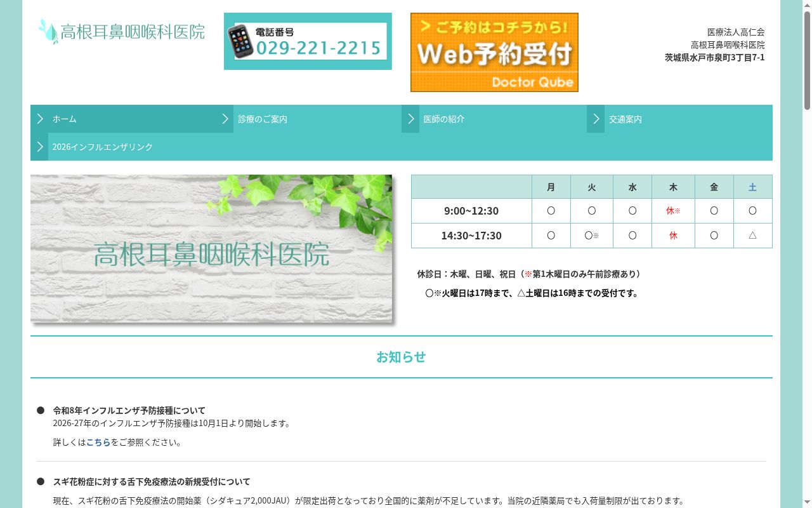Click chevron icon beside 2026インフルエンザリンク
812x508 pixels.
[x=39, y=147]
